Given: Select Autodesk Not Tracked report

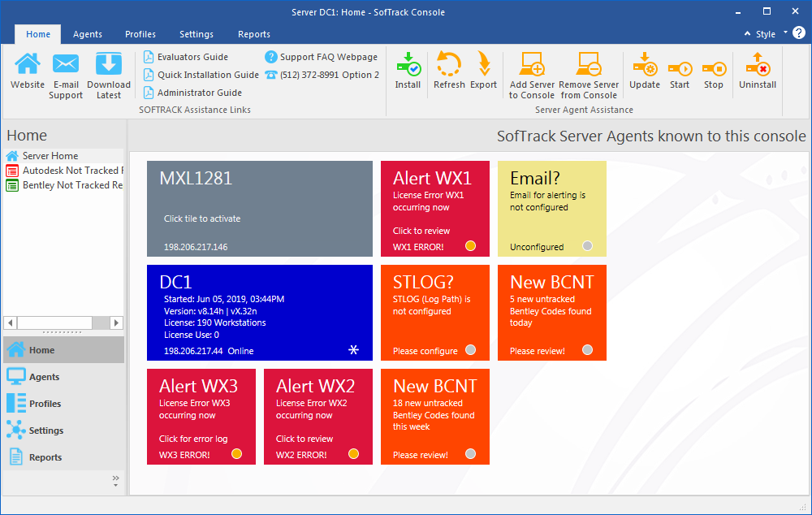Looking at the screenshot, I should [63, 171].
